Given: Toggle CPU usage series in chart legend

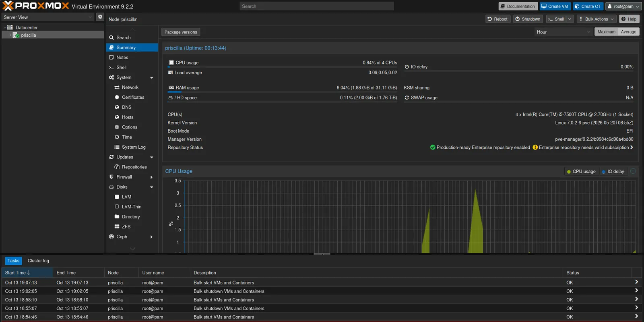Looking at the screenshot, I should [581, 172].
